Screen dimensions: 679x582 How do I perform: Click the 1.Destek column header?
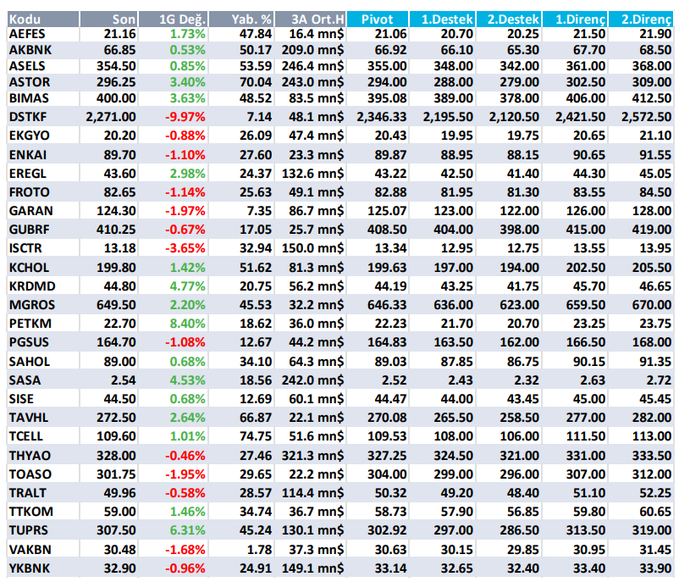pyautogui.click(x=443, y=19)
